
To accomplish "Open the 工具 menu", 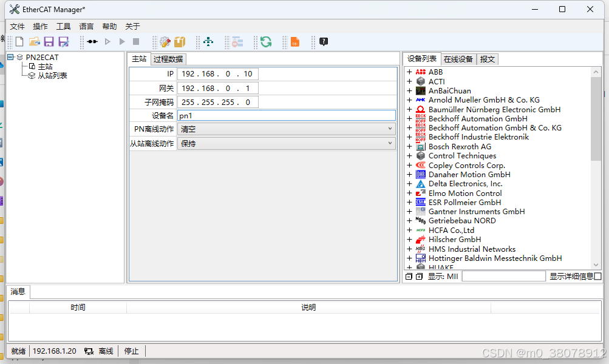I will tap(63, 26).
